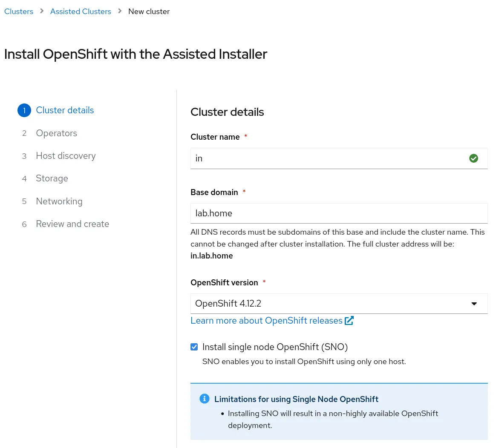Select the Operators wizard step
The image size is (496, 448).
pos(57,133)
